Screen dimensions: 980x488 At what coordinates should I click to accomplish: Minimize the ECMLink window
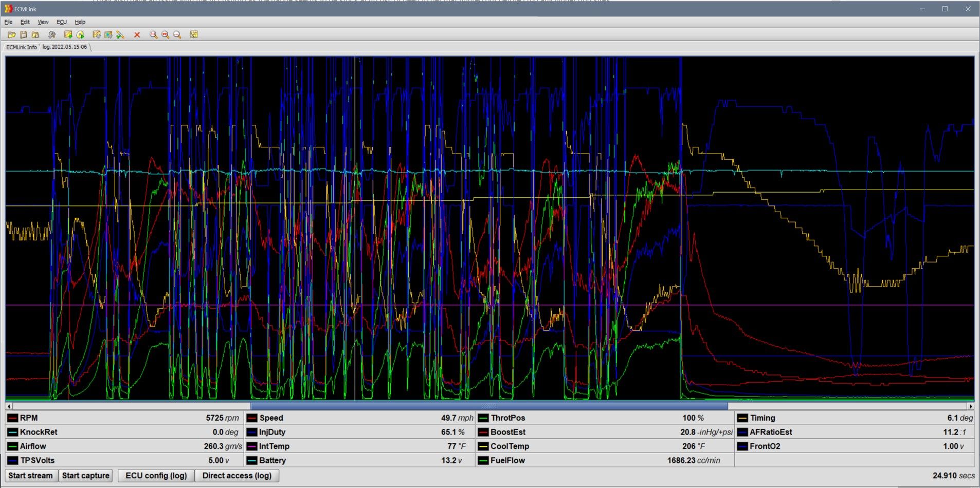[922, 9]
